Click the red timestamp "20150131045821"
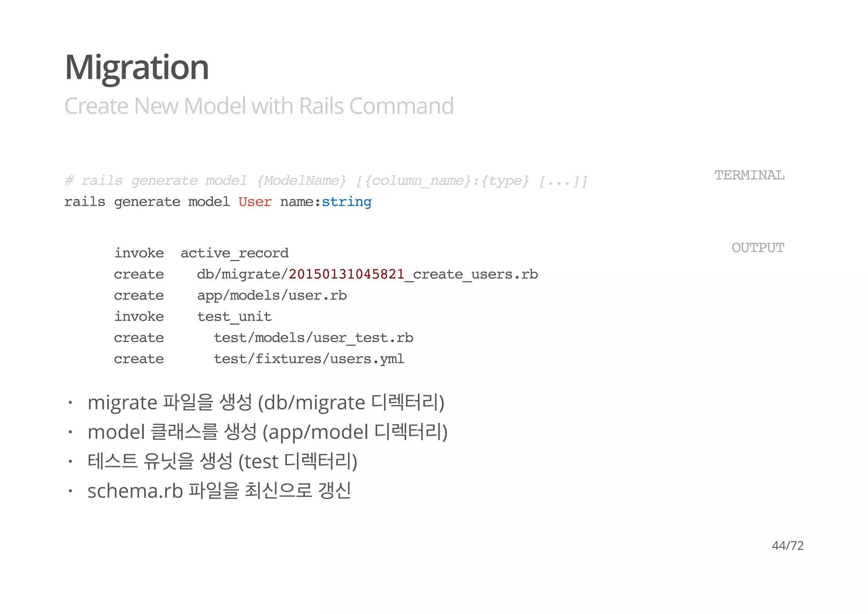Viewport: 868px width, 614px height. click(346, 274)
